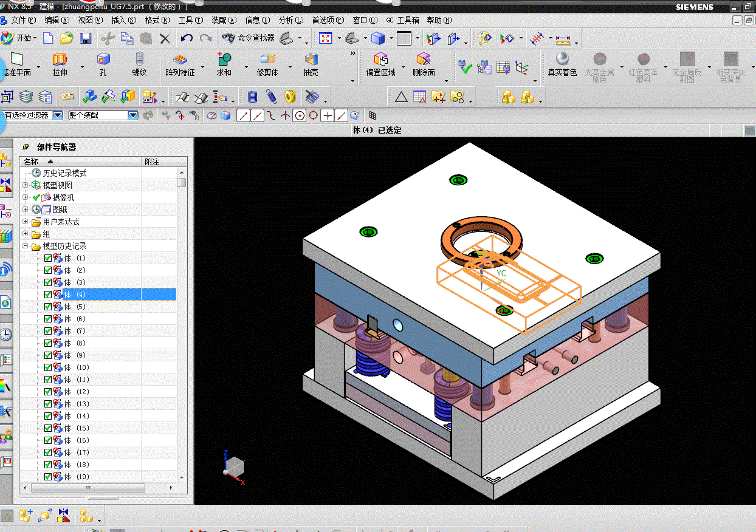Expand the 模型视图 tree node

pos(26,185)
